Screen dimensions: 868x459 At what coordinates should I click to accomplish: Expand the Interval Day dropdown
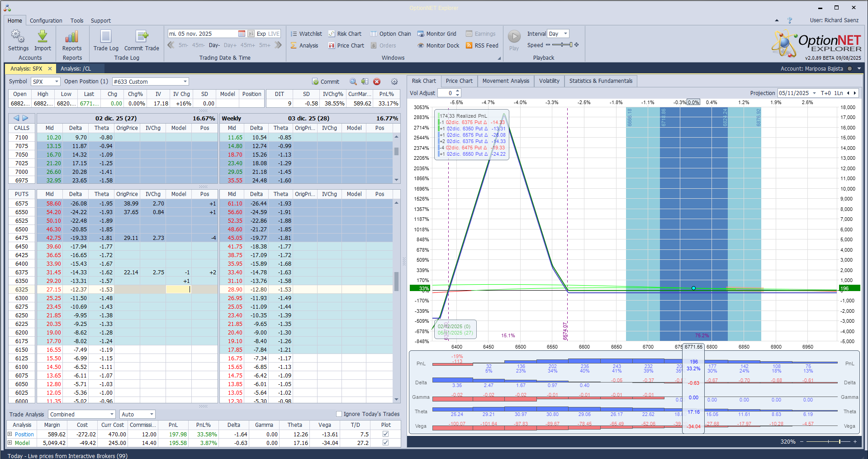565,34
